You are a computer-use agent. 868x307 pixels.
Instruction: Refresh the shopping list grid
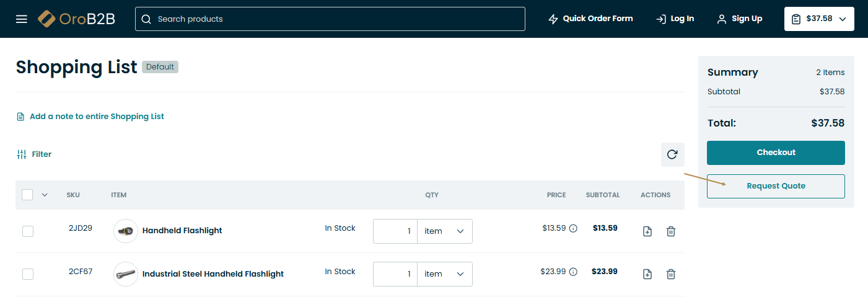pyautogui.click(x=672, y=154)
